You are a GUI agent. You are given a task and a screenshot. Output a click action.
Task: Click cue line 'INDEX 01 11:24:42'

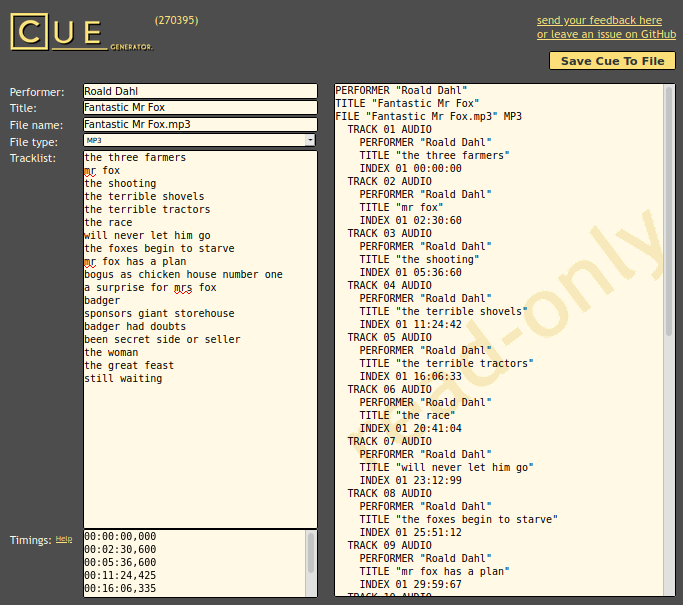click(410, 324)
